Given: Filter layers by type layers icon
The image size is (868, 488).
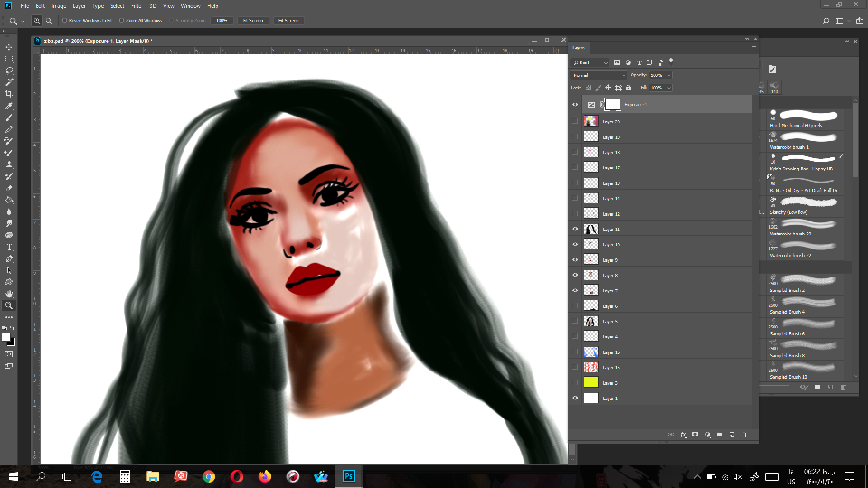Looking at the screenshot, I should point(639,63).
